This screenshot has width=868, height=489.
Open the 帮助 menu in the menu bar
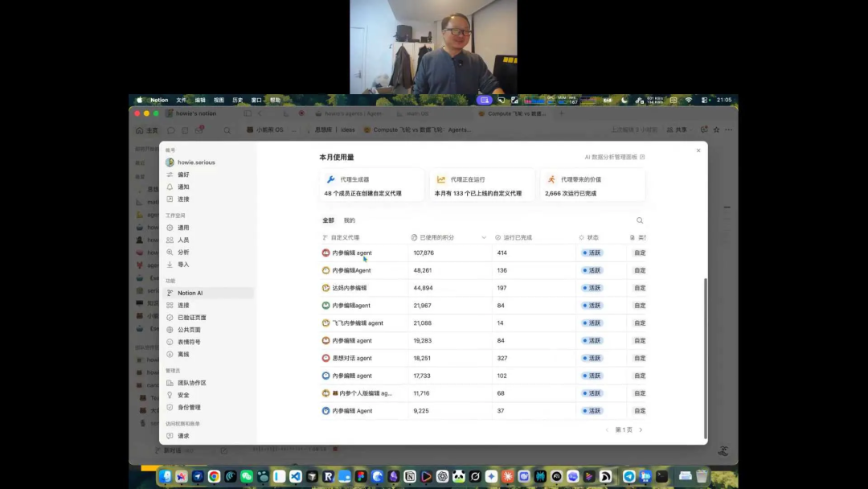pyautogui.click(x=275, y=101)
